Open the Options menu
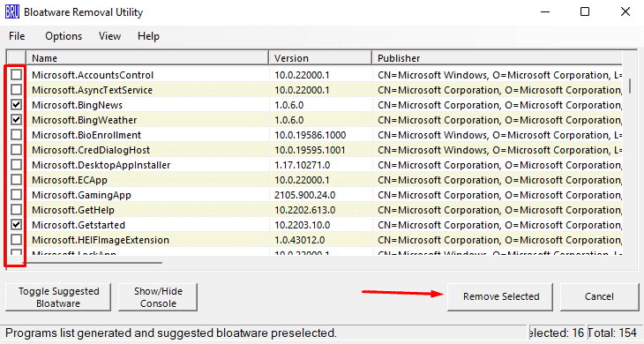The image size is (644, 344). point(64,36)
